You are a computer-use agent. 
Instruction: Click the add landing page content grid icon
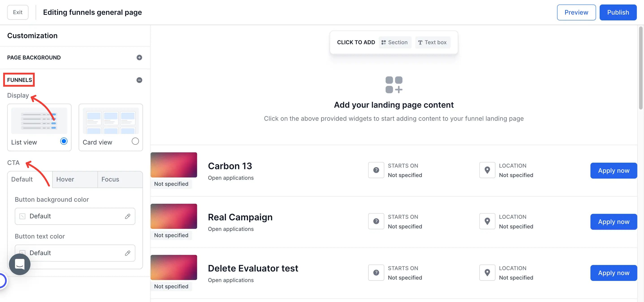coord(394,85)
